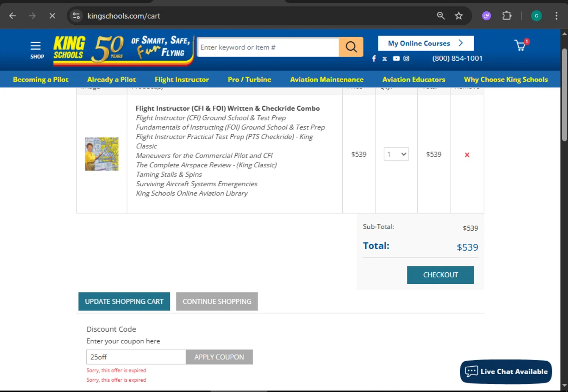Click the Flight Instructor Written & Checkride Combo title

(228, 108)
